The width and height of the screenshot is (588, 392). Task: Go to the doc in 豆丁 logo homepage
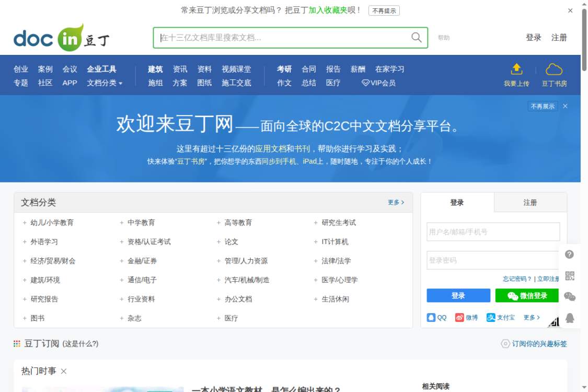[x=62, y=38]
